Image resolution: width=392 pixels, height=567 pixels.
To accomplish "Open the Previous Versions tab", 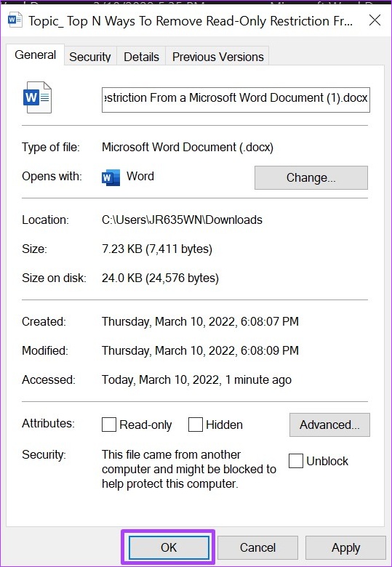I will pos(217,57).
